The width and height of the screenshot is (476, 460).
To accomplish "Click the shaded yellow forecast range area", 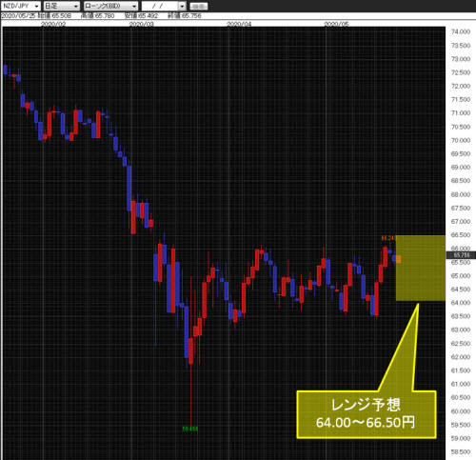I will [421, 268].
